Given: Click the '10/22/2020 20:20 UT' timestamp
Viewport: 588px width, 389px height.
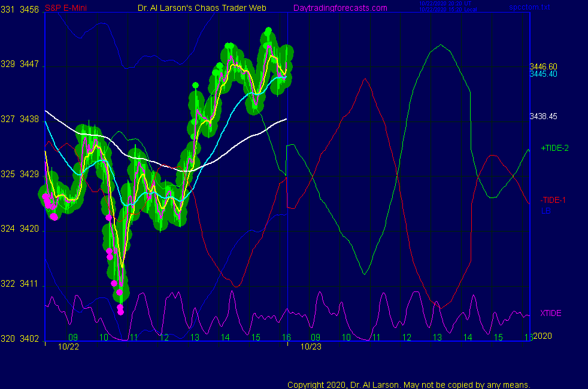Looking at the screenshot, I should pyautogui.click(x=445, y=4).
